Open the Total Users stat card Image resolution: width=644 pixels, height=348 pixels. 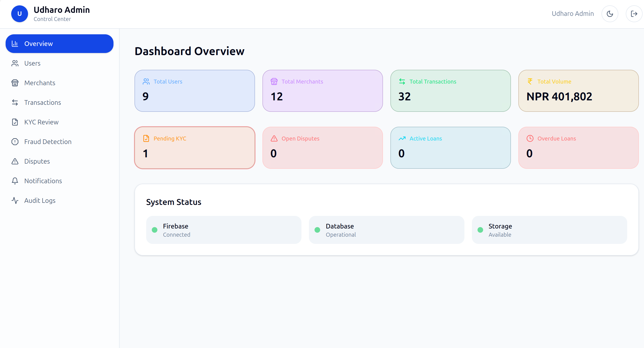tap(195, 91)
